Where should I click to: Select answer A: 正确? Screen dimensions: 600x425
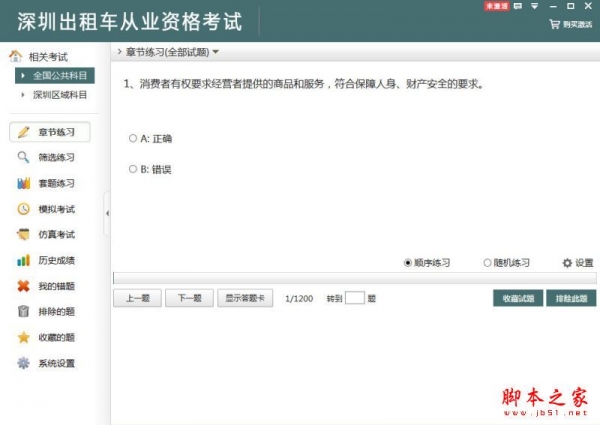click(x=133, y=138)
